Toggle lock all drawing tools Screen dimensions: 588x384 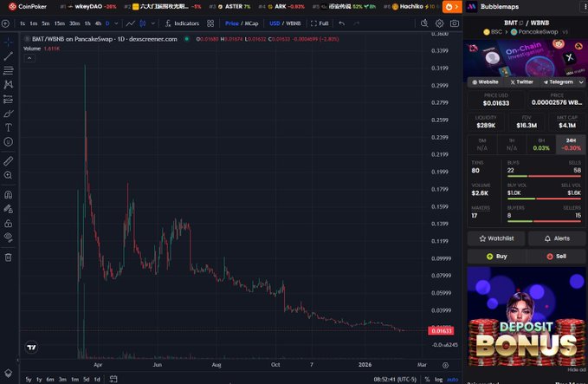point(9,224)
